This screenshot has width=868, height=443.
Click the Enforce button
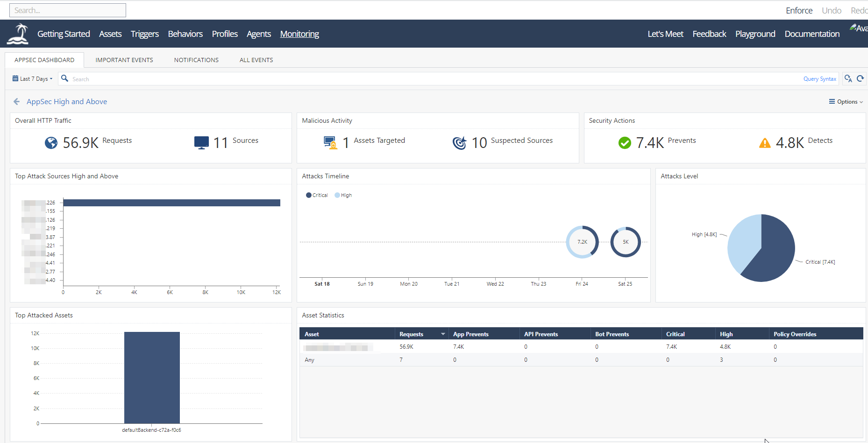798,10
